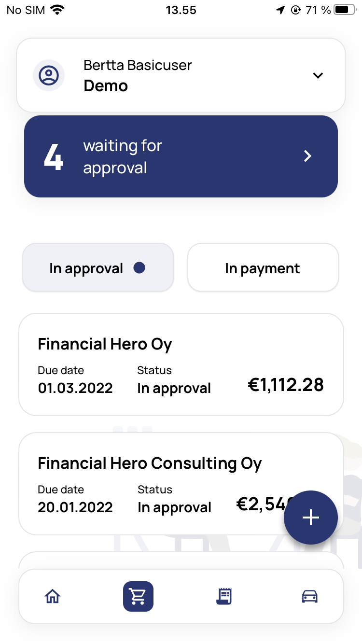
Task: Open the receipts icon in bottom bar
Action: pyautogui.click(x=224, y=597)
